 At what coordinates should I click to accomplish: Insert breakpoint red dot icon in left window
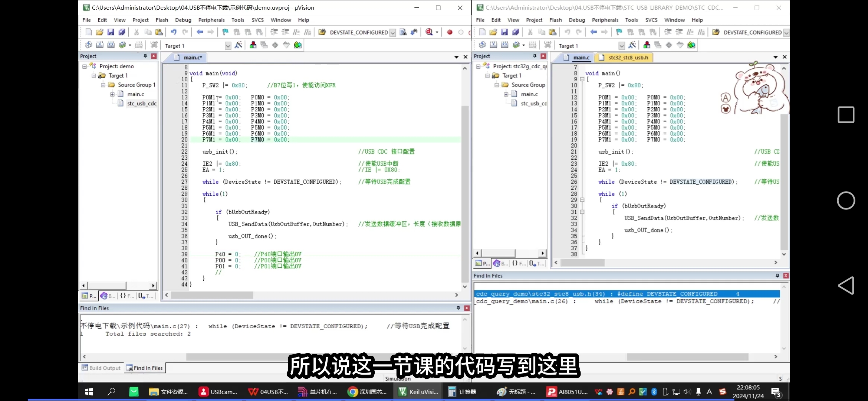click(450, 32)
